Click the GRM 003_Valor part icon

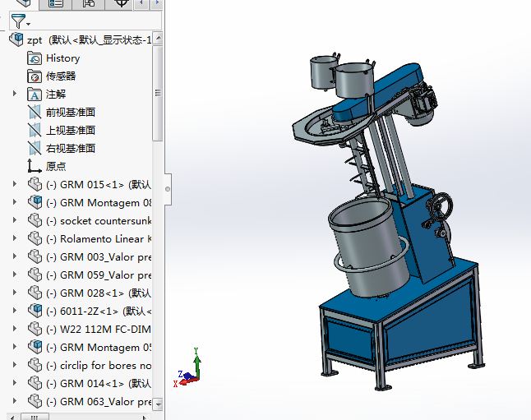coord(35,256)
